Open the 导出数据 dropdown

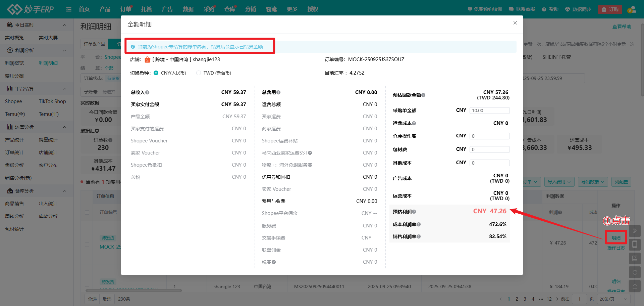click(x=592, y=182)
